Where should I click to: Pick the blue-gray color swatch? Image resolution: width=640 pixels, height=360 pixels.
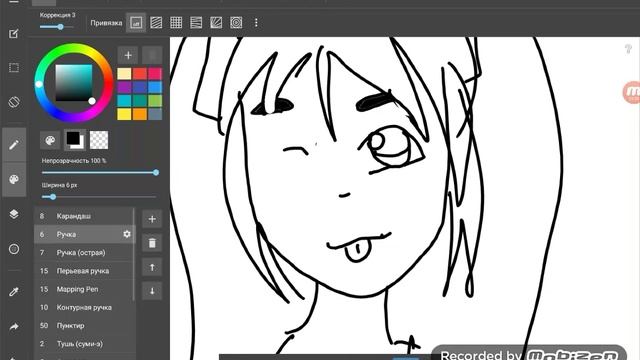pos(155,114)
